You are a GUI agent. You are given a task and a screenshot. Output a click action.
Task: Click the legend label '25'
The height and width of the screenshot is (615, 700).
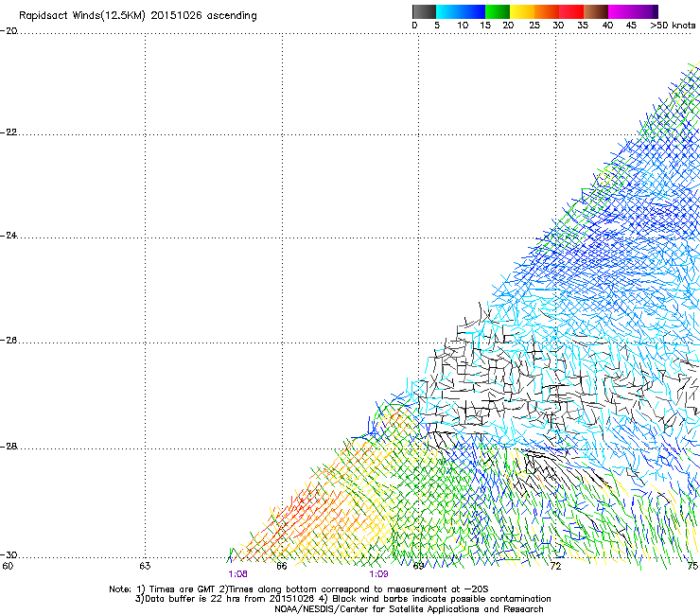tap(534, 26)
